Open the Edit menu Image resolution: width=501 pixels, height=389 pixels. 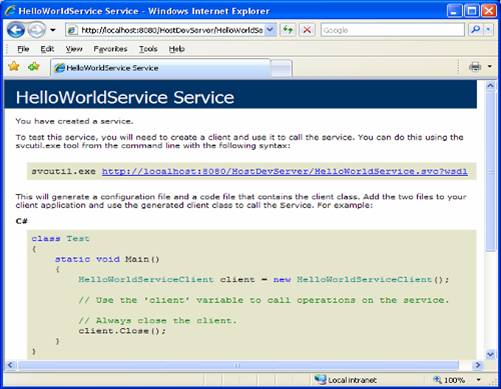point(47,49)
